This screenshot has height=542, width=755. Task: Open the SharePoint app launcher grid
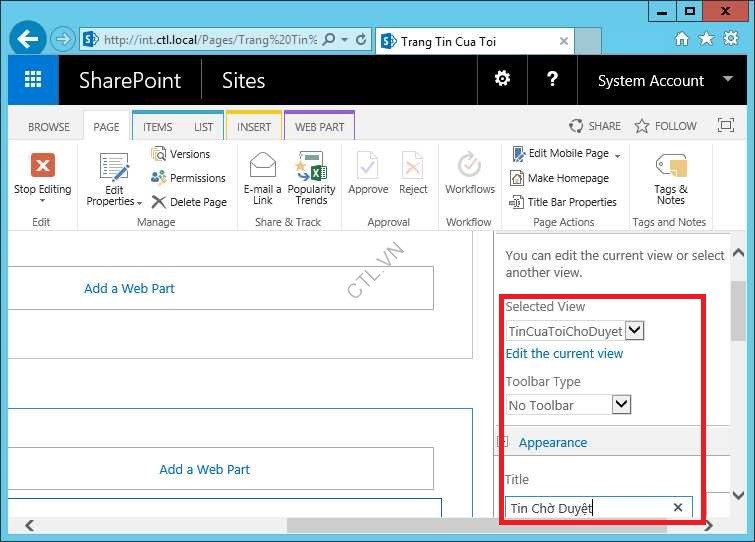[x=33, y=80]
